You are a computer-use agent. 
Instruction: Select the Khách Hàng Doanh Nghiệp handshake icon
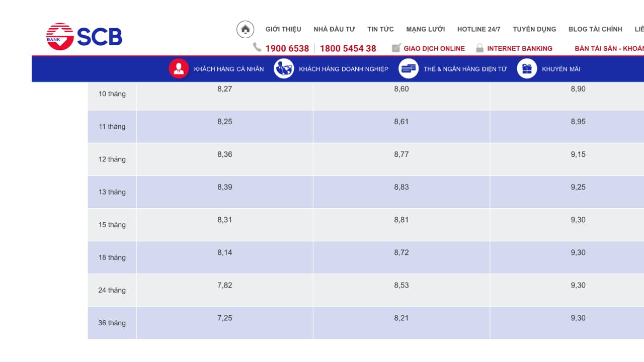[283, 69]
